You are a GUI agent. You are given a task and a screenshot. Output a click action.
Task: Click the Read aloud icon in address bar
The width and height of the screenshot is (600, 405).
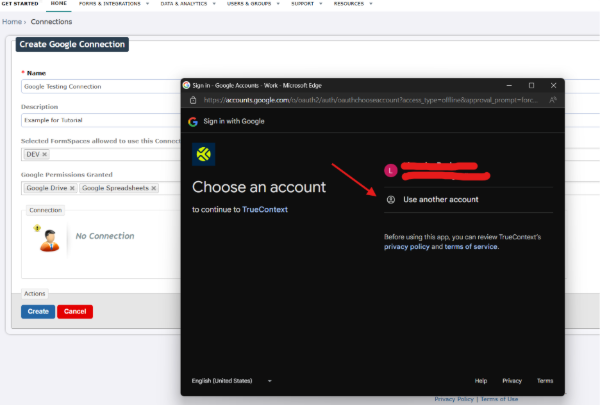[x=553, y=100]
